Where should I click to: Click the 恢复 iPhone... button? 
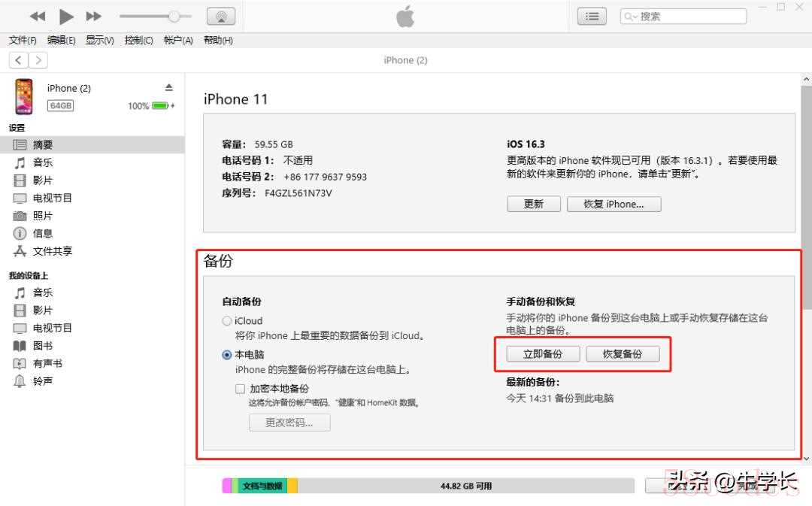[614, 204]
